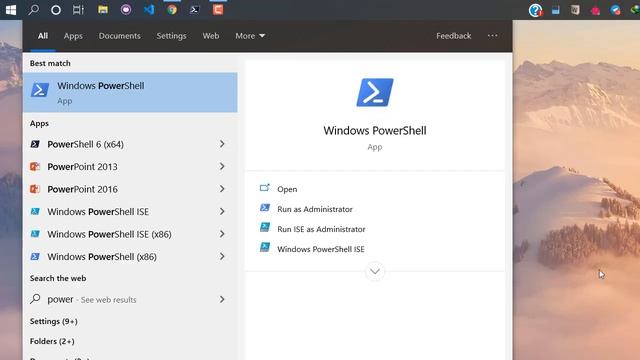Choose Run as Administrator
Image resolution: width=640 pixels, height=360 pixels.
click(315, 209)
